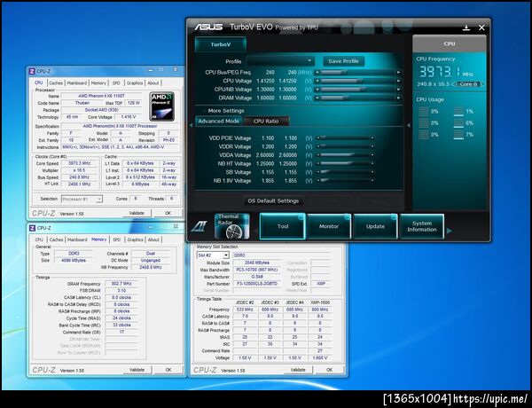Decrease CPU/NB Voltage with left arrow
This screenshot has height=408, width=532.
(317, 90)
